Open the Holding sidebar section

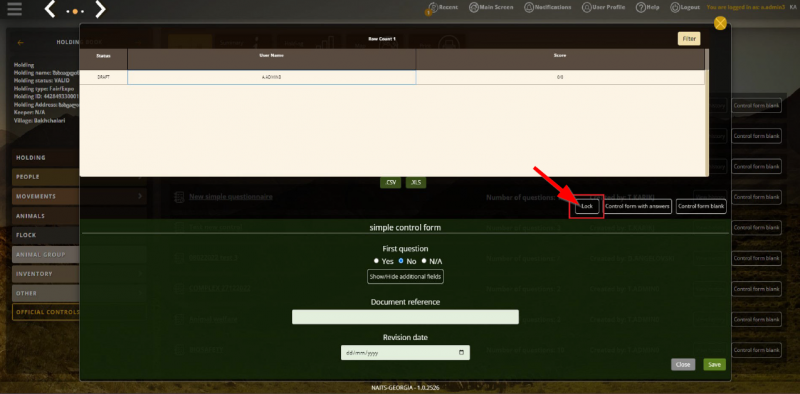(x=46, y=158)
